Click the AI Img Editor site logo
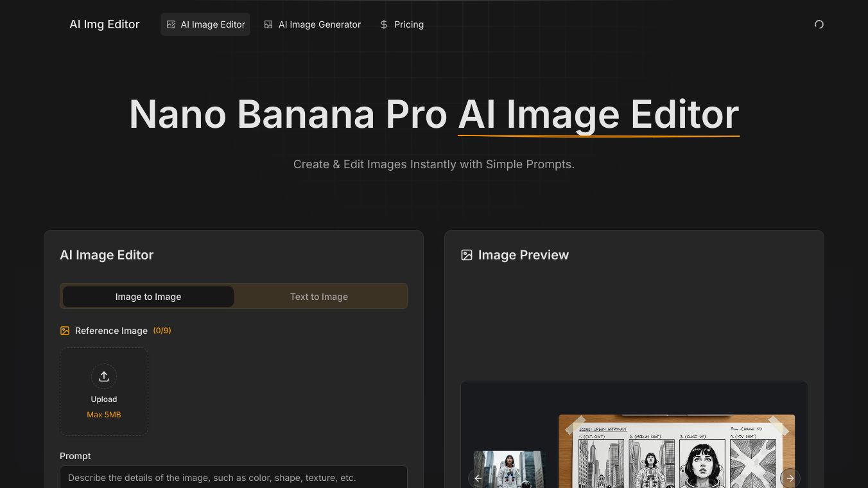868x488 pixels. tap(105, 24)
